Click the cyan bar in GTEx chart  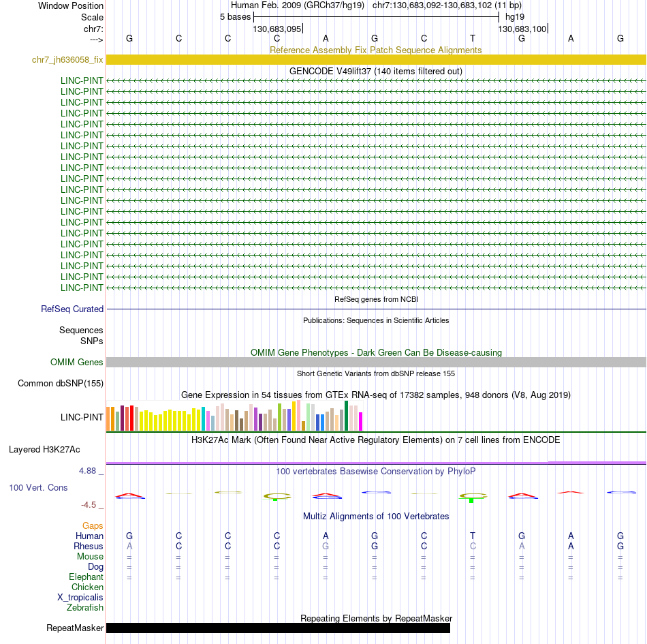pos(203,418)
